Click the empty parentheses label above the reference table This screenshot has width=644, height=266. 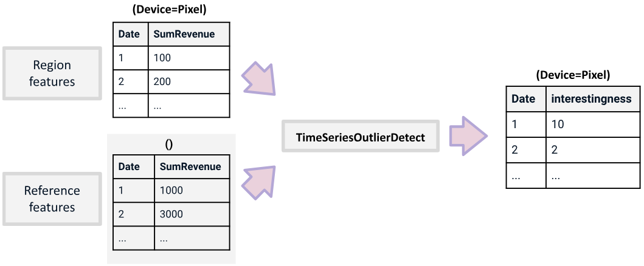coord(170,144)
